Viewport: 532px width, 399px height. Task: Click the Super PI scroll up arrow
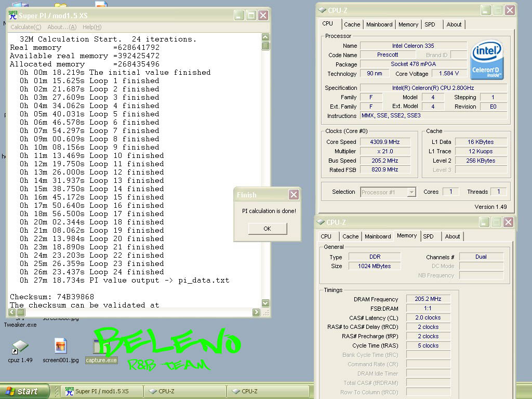click(265, 37)
